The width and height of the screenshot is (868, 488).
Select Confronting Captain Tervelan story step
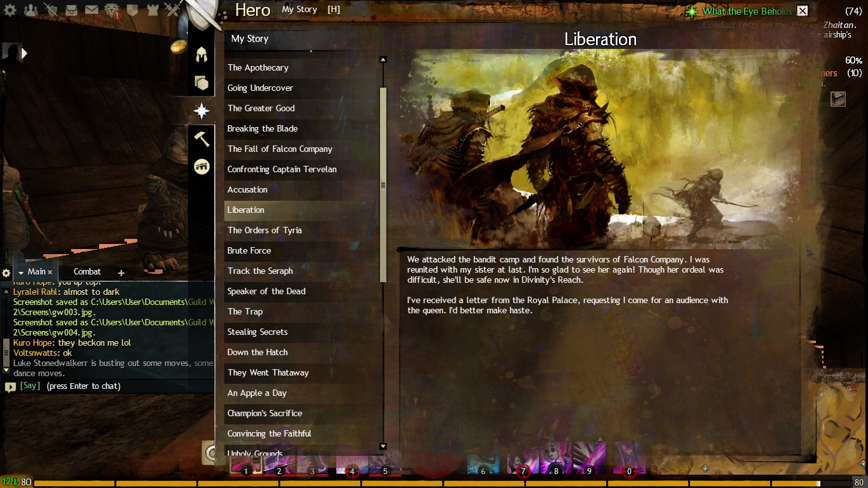pos(301,170)
